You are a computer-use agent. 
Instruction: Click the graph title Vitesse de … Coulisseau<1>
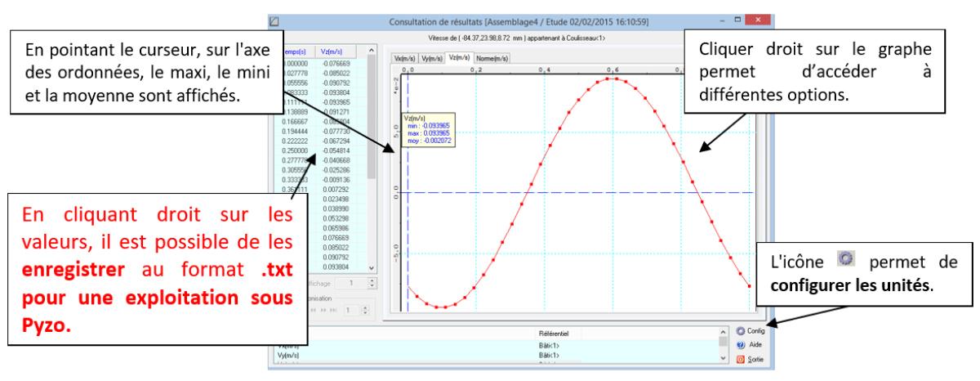coord(516,38)
